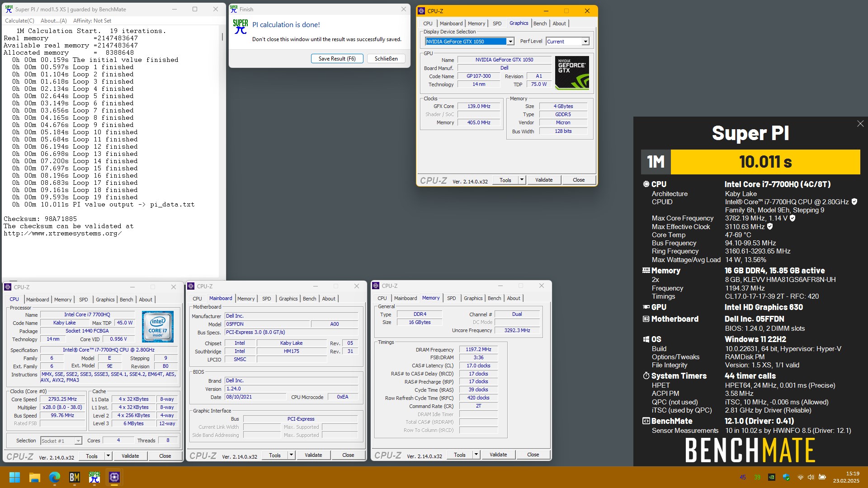This screenshot has height=488, width=868.
Task: Click the Wi-Fi network tray icon
Action: click(x=801, y=477)
